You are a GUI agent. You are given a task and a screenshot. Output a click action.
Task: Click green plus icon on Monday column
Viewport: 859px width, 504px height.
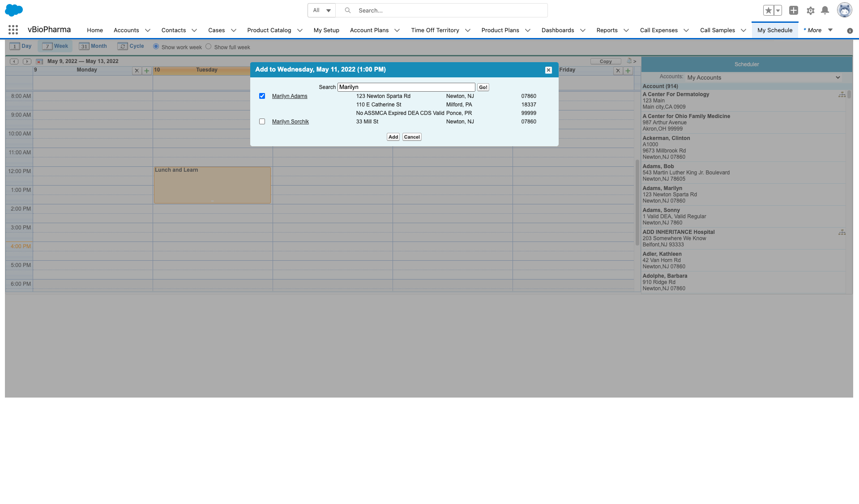coord(146,71)
